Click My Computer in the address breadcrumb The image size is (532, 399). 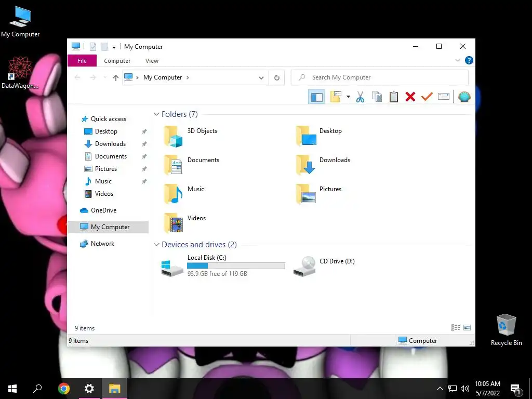163,77
